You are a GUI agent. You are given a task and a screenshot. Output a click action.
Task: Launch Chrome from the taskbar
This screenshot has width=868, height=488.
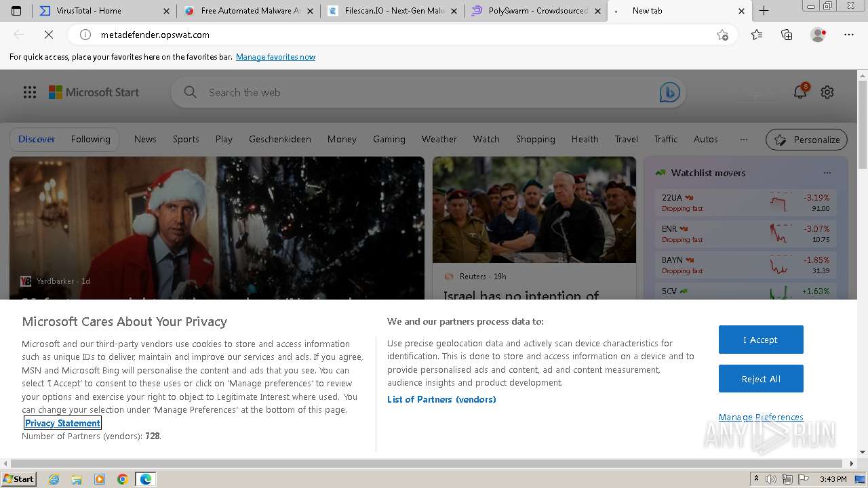(123, 479)
